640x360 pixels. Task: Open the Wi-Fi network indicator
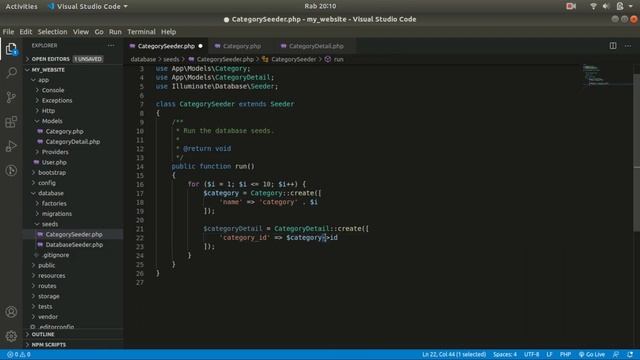pyautogui.click(x=593, y=6)
